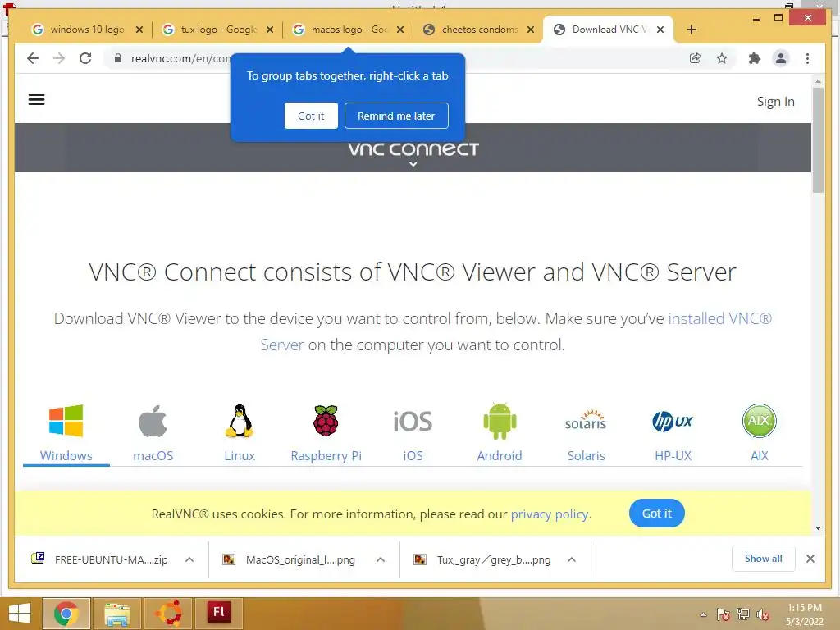The image size is (840, 630).
Task: Close the windows 10 logo tab
Action: [139, 30]
